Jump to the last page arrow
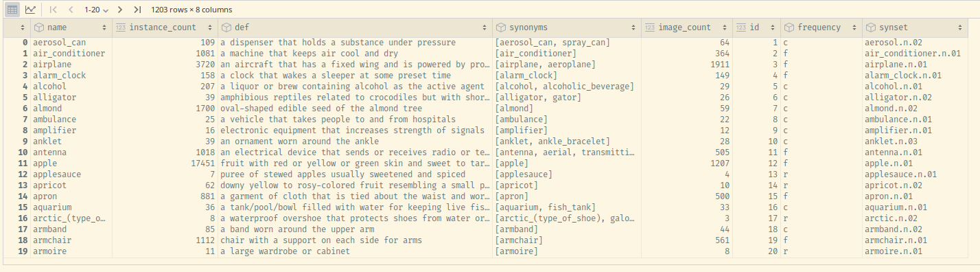Image resolution: width=980 pixels, height=272 pixels. coord(137,10)
